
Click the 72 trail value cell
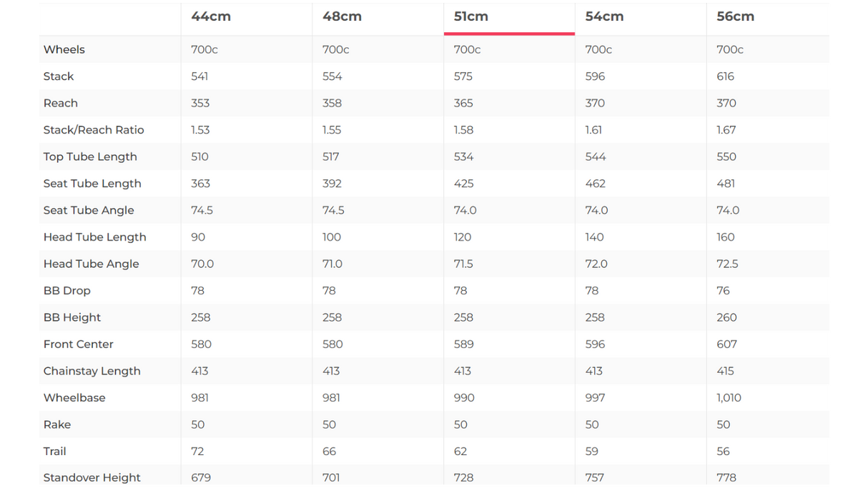coord(198,452)
